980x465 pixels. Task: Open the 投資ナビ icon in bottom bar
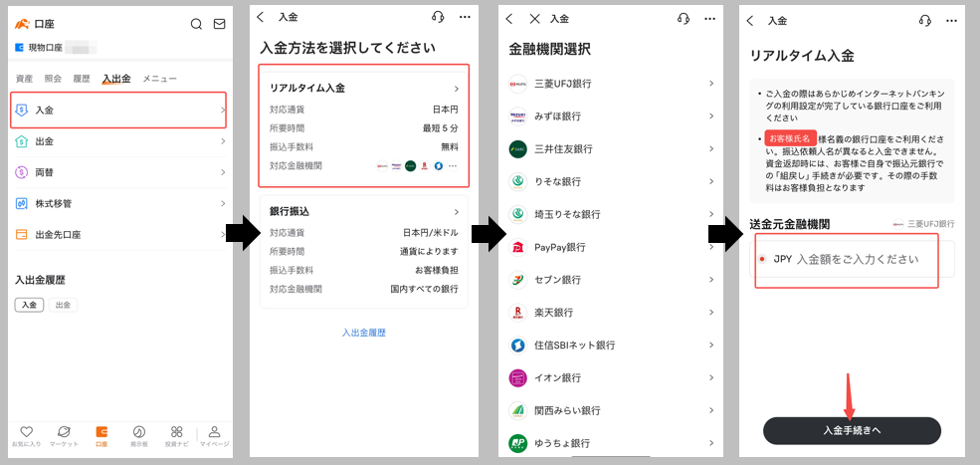177,432
